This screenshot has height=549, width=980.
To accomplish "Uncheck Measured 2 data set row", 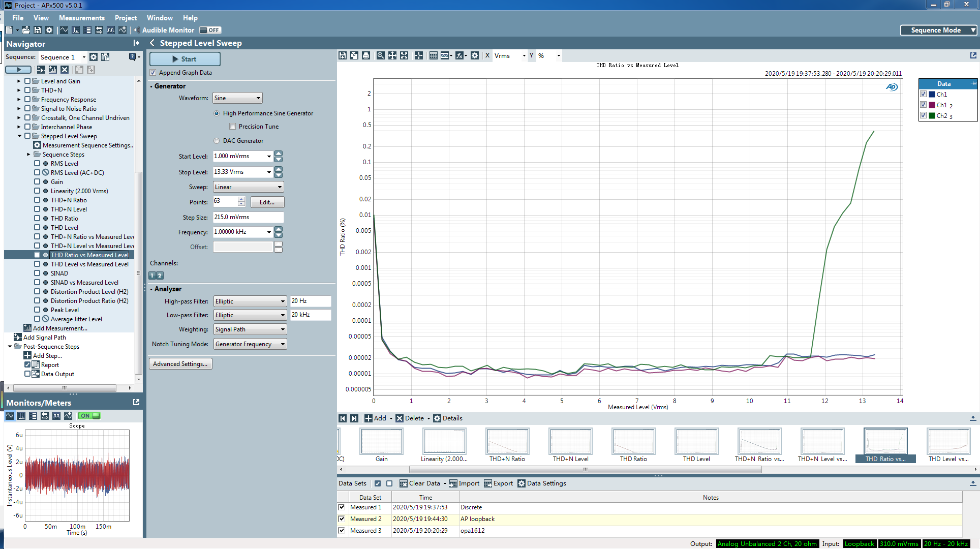I will point(342,519).
